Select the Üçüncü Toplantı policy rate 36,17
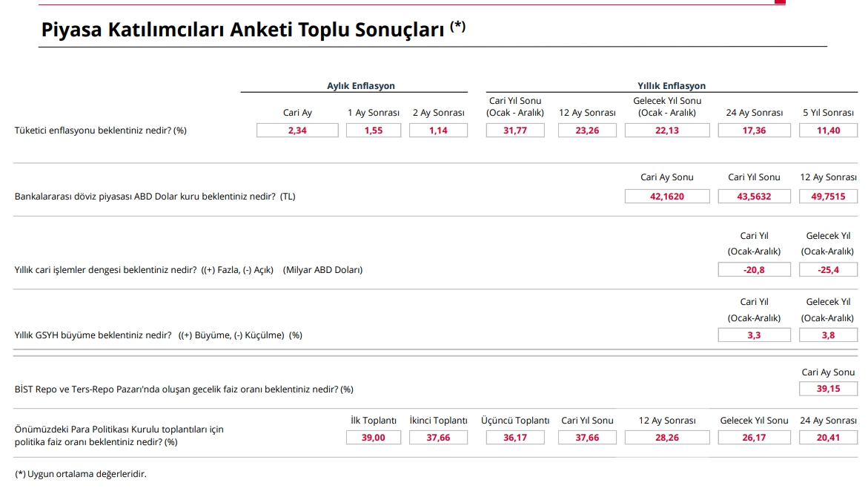Image resolution: width=868 pixels, height=500 pixels. coord(515,438)
